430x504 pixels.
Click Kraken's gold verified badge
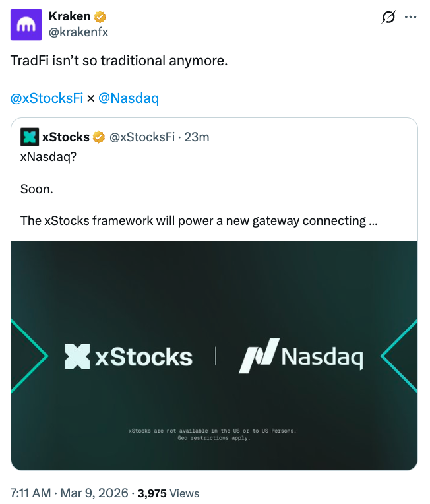coord(100,16)
